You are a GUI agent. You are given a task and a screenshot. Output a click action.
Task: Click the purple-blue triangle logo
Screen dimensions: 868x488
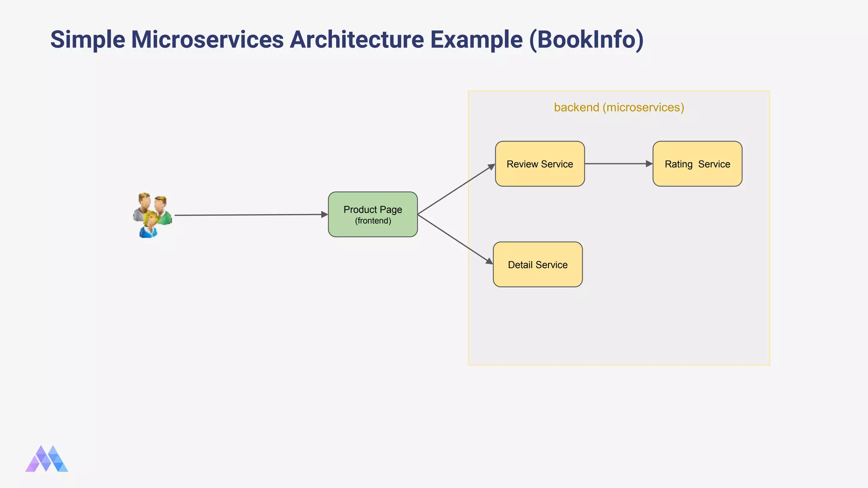pyautogui.click(x=47, y=459)
